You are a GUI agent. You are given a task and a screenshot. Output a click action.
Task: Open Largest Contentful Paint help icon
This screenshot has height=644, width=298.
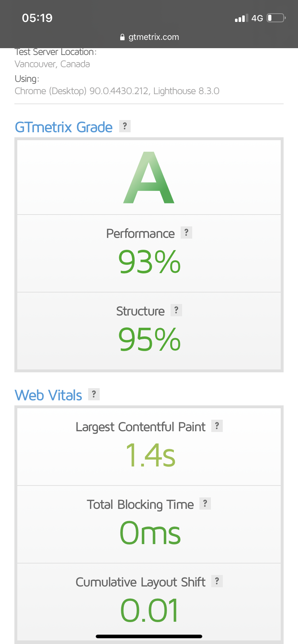(217, 426)
